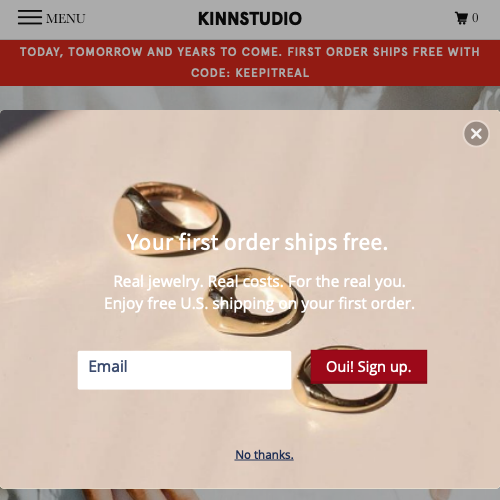The width and height of the screenshot is (500, 500).
Task: Dismiss the popup via No thanks link
Action: coord(264,455)
